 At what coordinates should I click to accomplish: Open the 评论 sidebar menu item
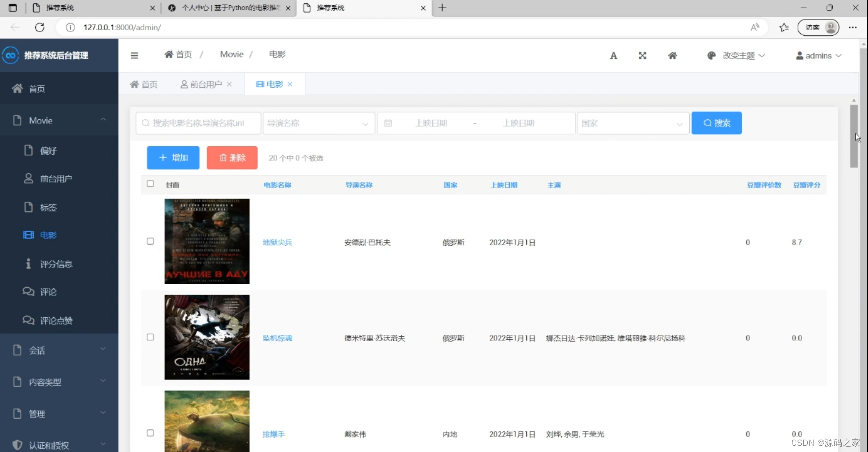[x=48, y=292]
